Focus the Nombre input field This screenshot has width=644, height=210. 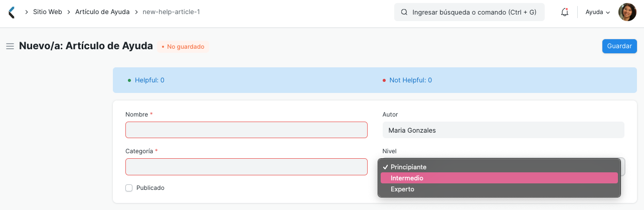(x=246, y=130)
